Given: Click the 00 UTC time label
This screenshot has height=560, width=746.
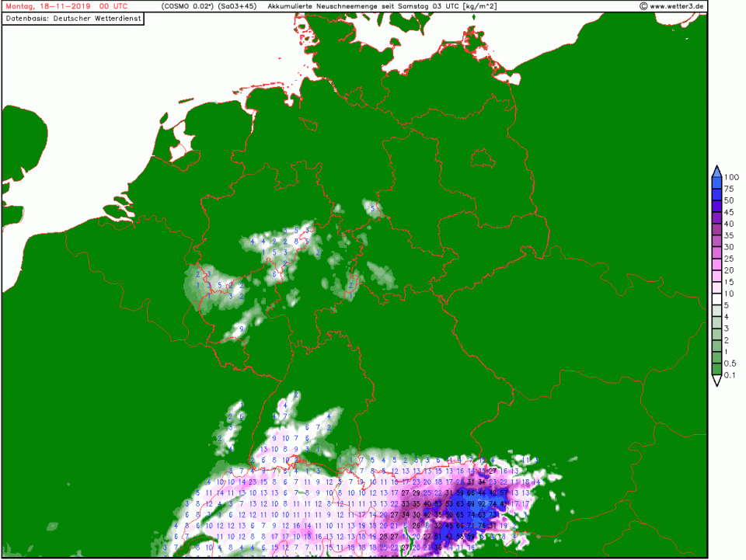Looking at the screenshot, I should click(x=113, y=6).
